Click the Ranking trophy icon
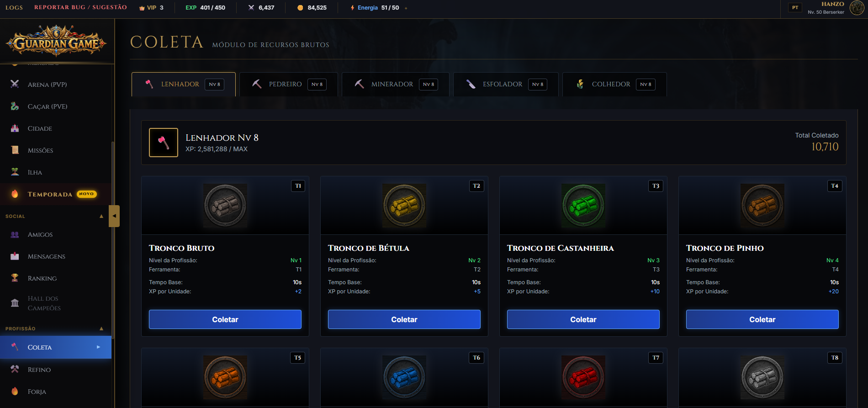The width and height of the screenshot is (868, 408). pyautogui.click(x=15, y=278)
